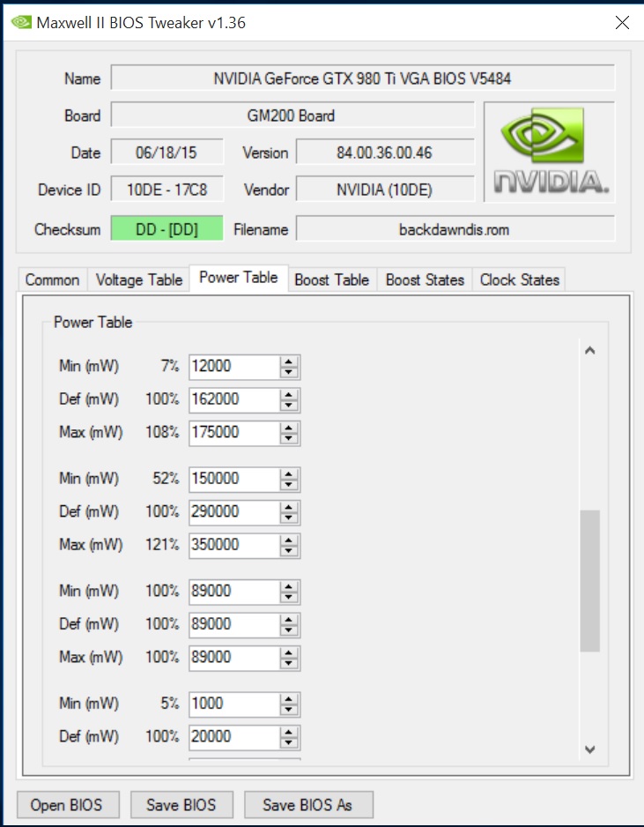Go to the Boost Table tab
This screenshot has height=827, width=644.
coord(332,279)
